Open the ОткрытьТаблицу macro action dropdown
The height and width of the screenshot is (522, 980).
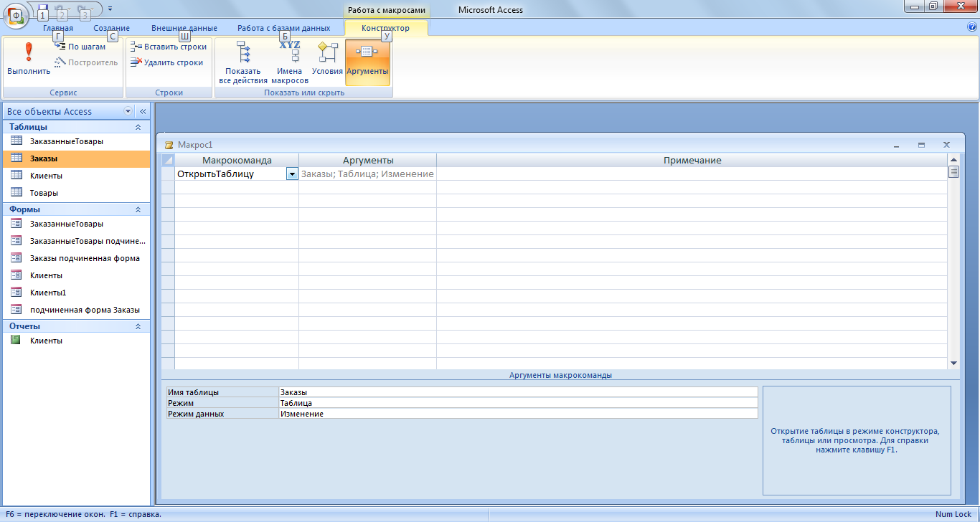coord(292,174)
